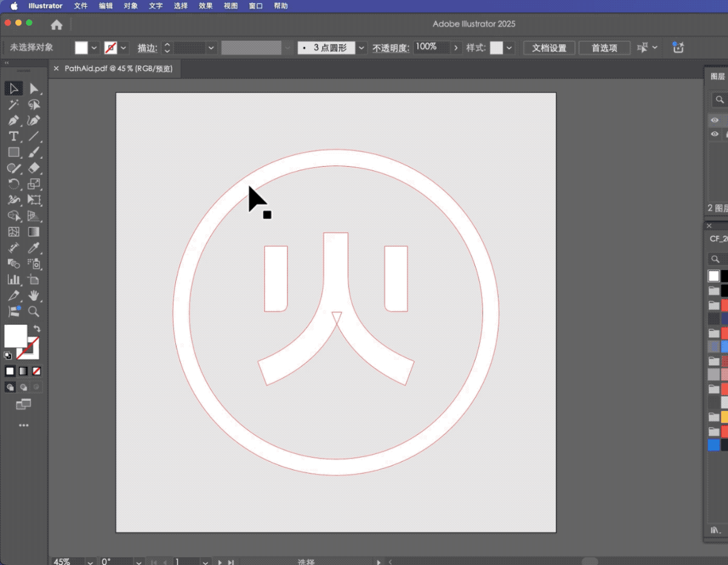This screenshot has width=728, height=565.
Task: Open the Edit Toolbar three-dots button
Action: pos(24,426)
